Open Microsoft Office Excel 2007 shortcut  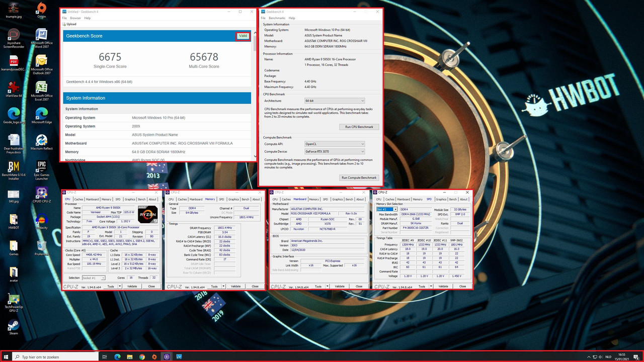[42, 90]
